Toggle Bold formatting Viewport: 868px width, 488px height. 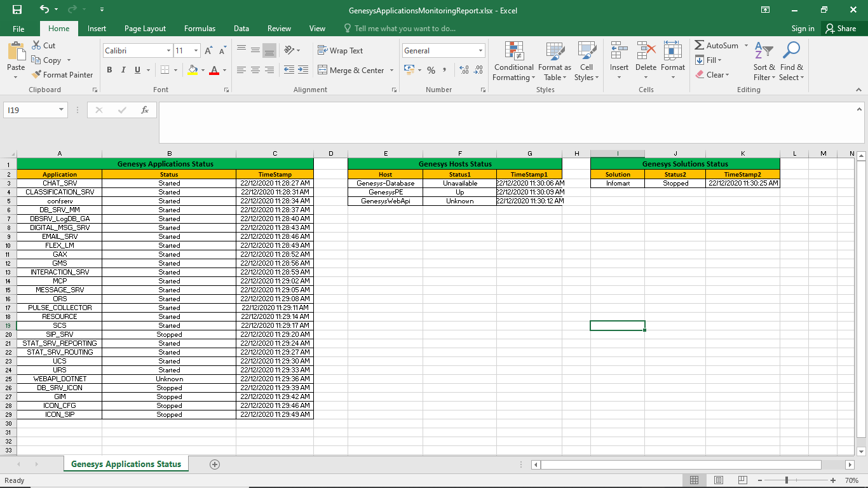[x=109, y=70]
